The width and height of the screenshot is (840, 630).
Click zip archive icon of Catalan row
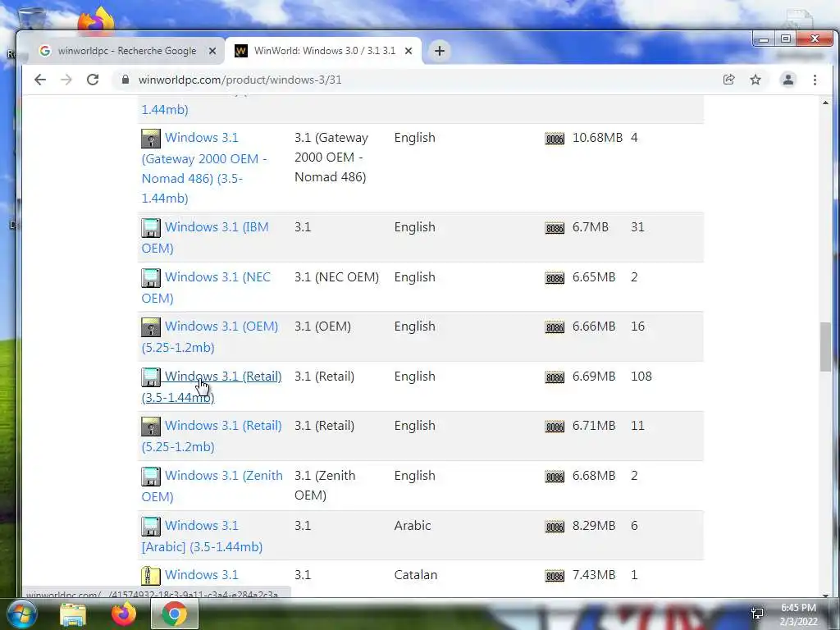[x=151, y=576]
